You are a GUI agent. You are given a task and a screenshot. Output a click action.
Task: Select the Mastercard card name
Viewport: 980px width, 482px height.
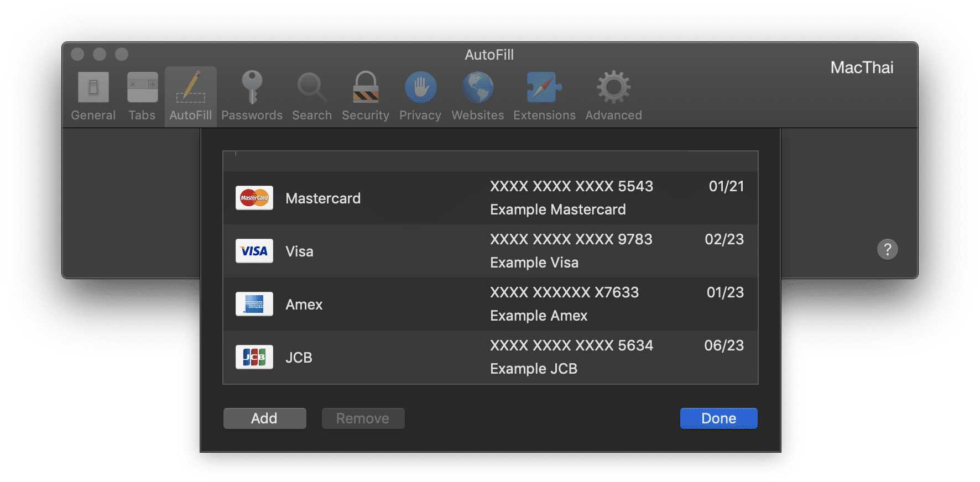point(323,198)
